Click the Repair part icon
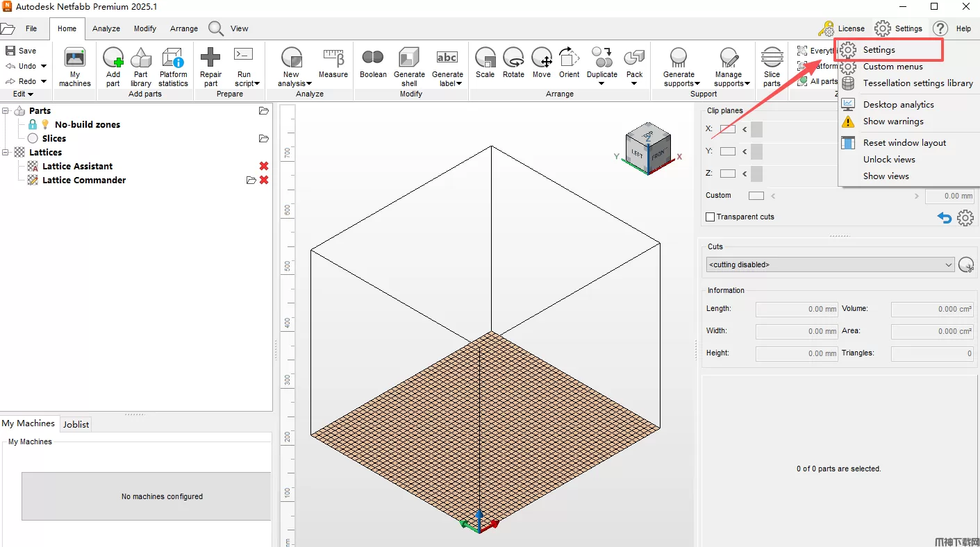Viewport: 980px width, 547px height. pos(210,58)
